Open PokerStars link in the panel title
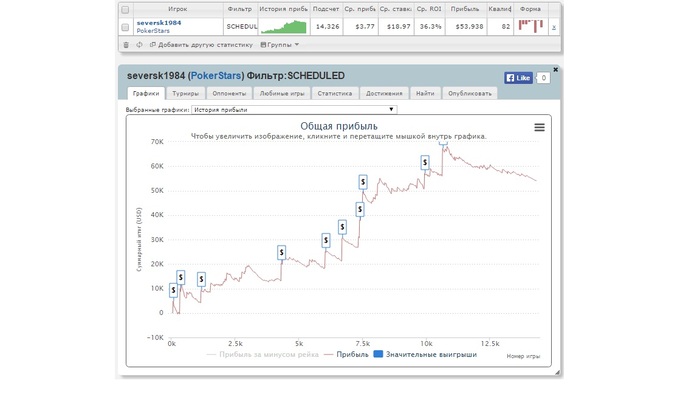 point(216,76)
